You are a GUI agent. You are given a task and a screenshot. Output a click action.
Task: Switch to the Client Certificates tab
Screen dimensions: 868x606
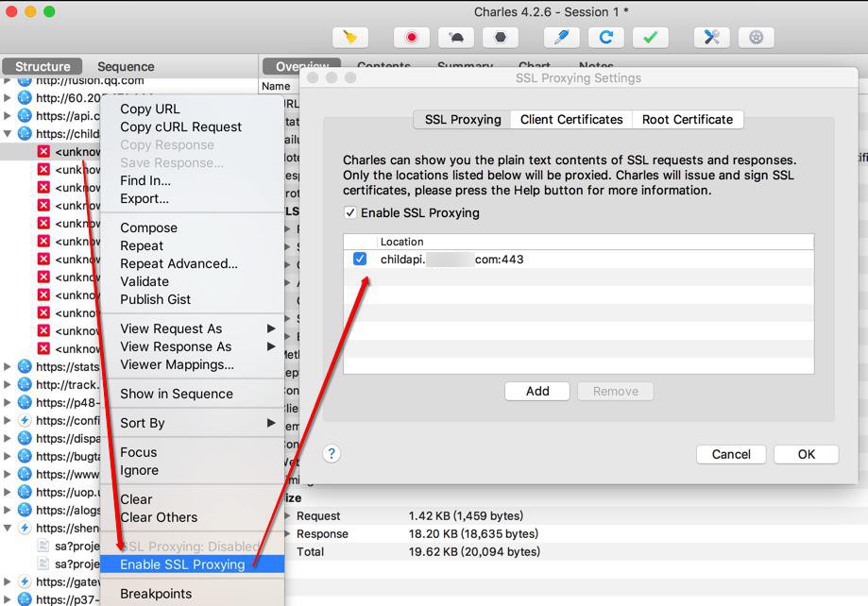[571, 120]
